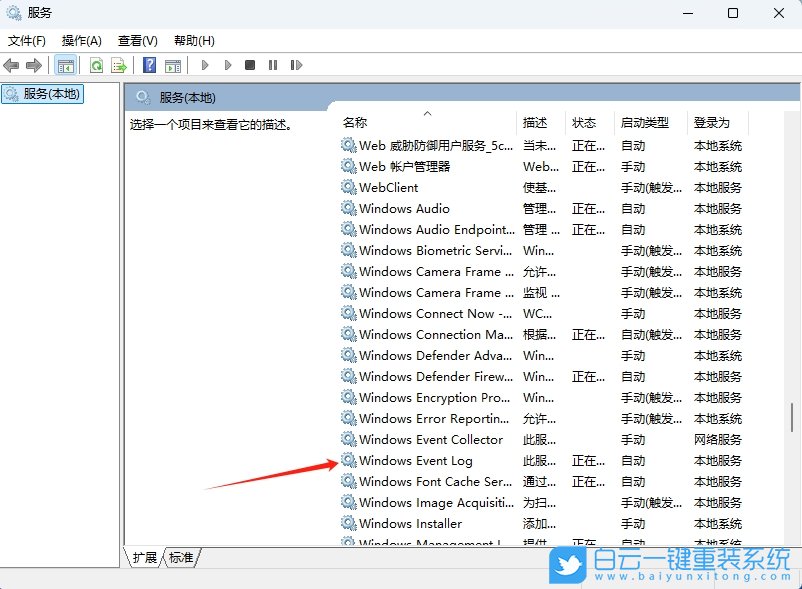
Task: Click the Restart service icon
Action: pyautogui.click(x=296, y=64)
